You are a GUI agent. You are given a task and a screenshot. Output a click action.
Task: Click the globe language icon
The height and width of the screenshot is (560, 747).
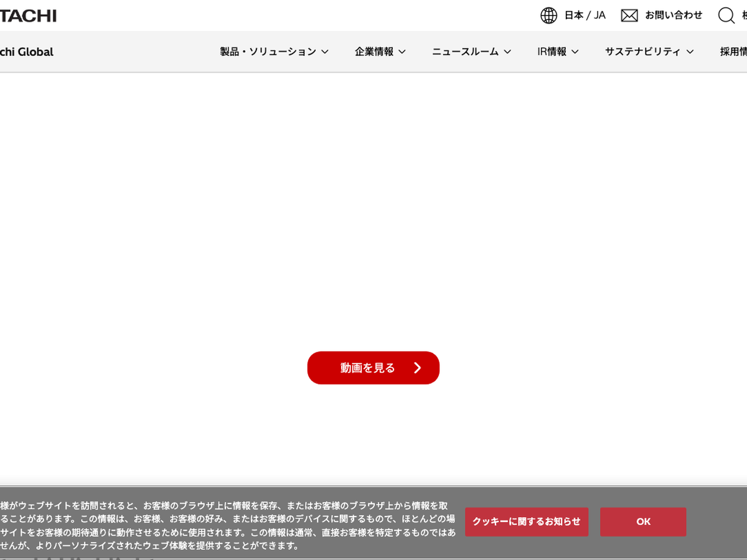tap(548, 16)
